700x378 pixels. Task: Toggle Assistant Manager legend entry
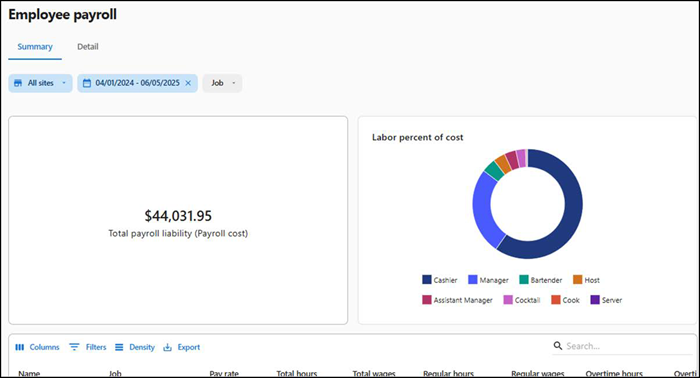point(458,300)
